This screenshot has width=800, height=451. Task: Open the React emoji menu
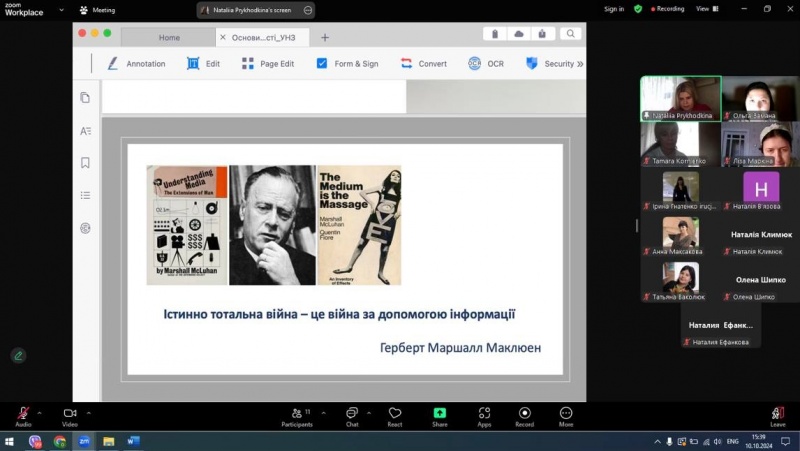[395, 414]
